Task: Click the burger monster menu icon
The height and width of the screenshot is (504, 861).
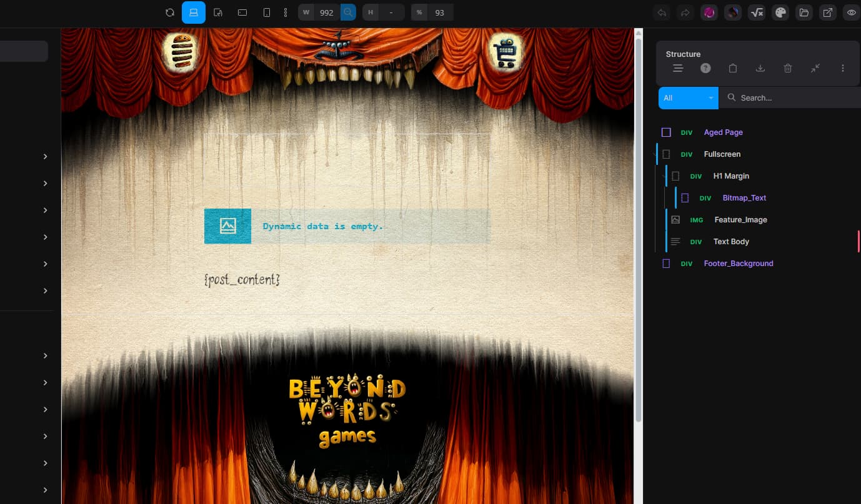Action: click(180, 51)
